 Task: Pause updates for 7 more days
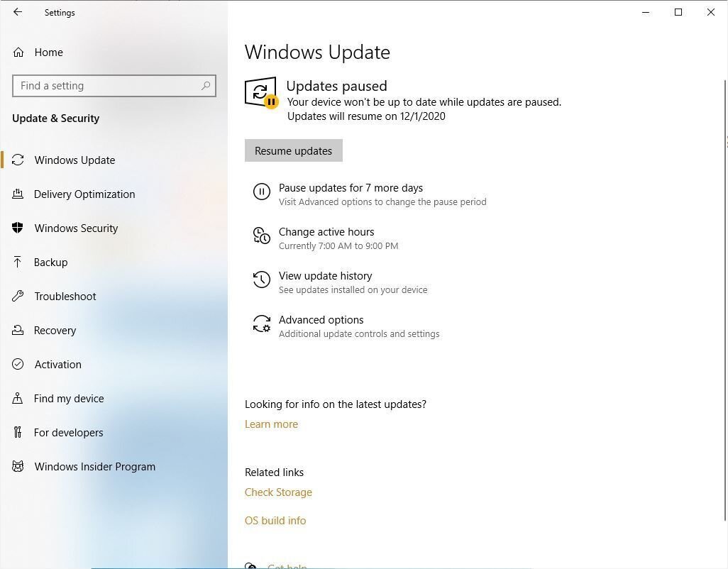351,187
